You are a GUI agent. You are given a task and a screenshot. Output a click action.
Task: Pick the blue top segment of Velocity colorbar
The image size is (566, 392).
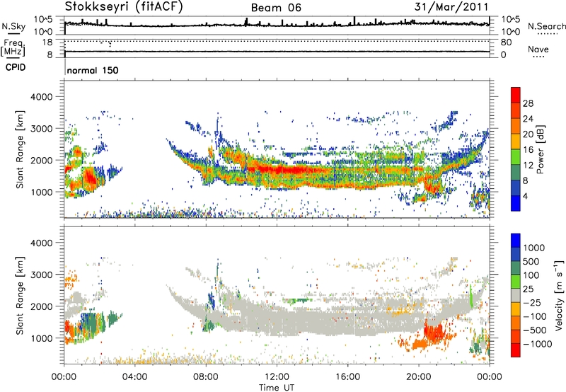tap(516, 241)
